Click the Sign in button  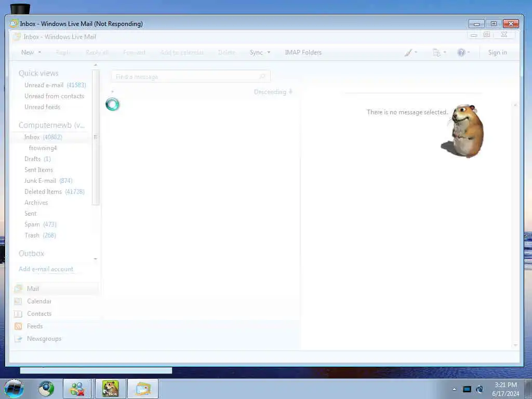(497, 52)
